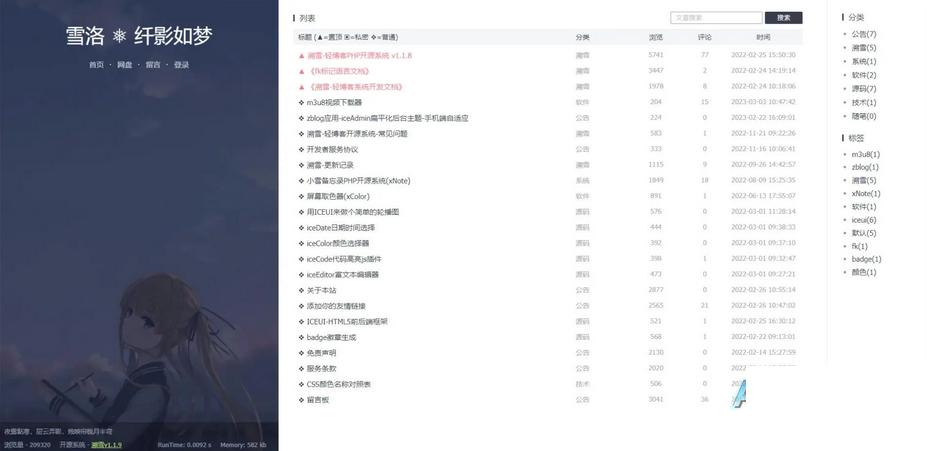Open the 更新记录 article

(330, 165)
